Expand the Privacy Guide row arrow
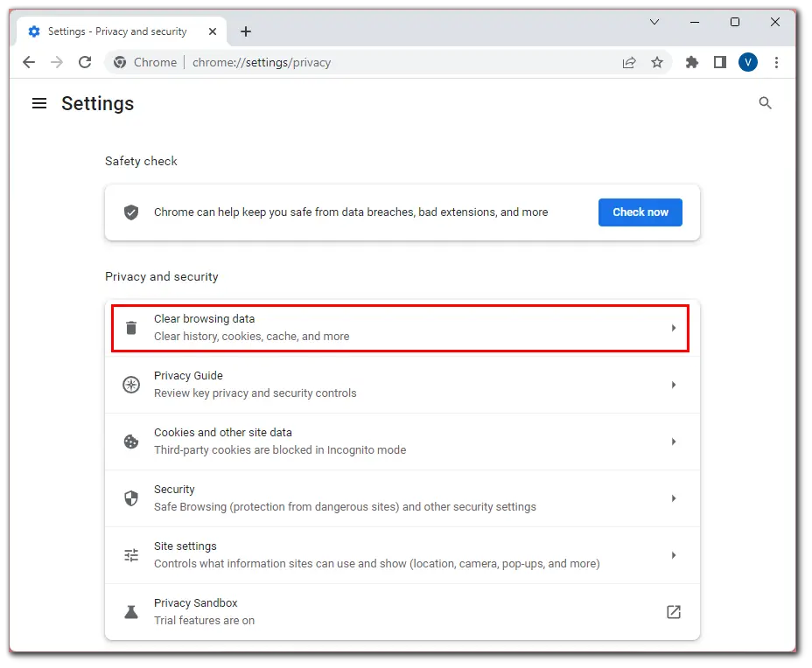Image resolution: width=812 pixels, height=668 pixels. (x=673, y=385)
